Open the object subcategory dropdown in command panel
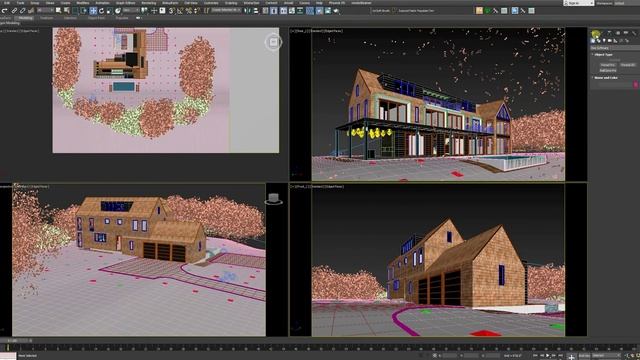 tap(615, 48)
